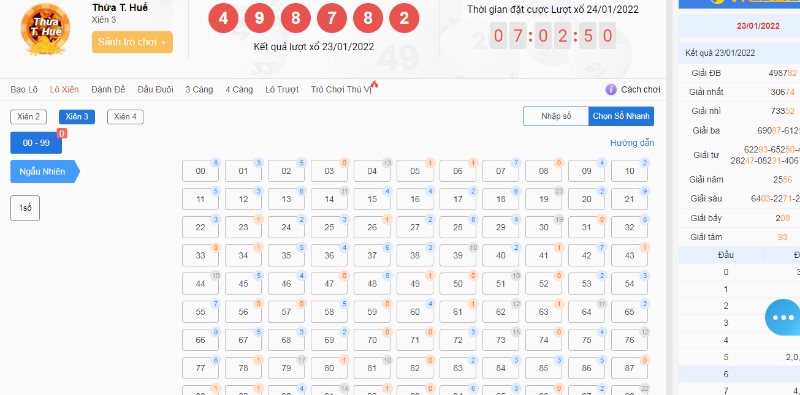Click the Trò Chơi Thú Vị tab
Screen dimensions: 800x395
(341, 89)
